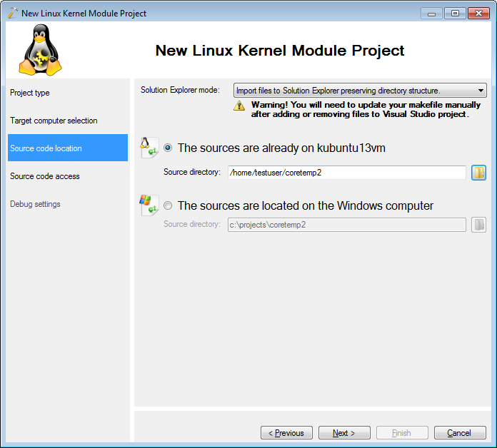Click the disabled Windows source directory browse icon

tap(478, 225)
